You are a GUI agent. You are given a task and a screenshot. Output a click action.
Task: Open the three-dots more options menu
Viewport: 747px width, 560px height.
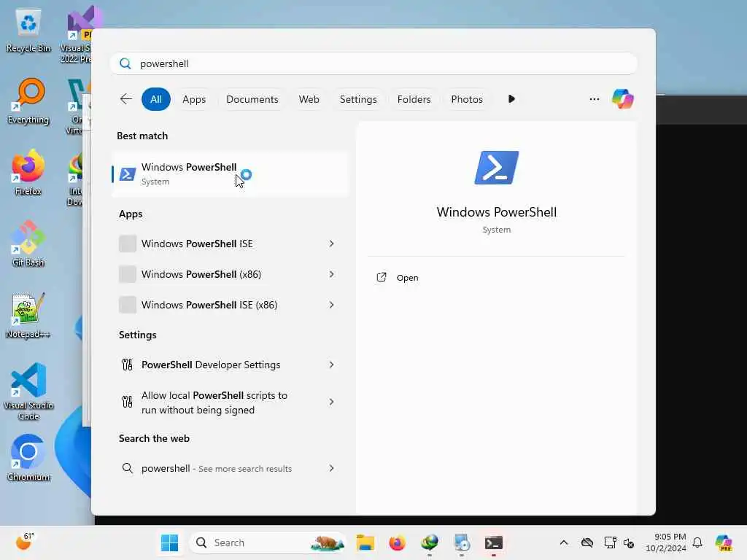click(x=594, y=99)
